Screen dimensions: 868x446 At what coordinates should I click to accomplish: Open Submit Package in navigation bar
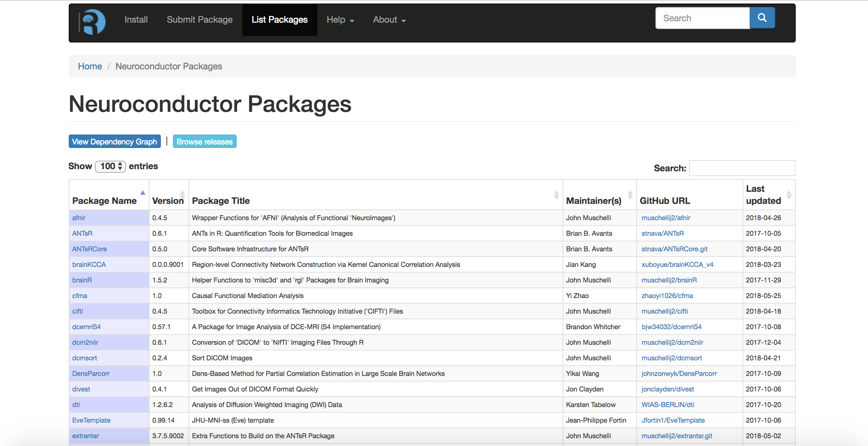pos(200,20)
